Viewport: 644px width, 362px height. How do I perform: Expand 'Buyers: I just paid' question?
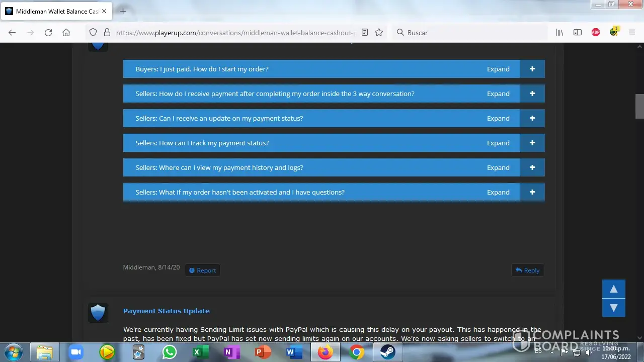coord(532,69)
